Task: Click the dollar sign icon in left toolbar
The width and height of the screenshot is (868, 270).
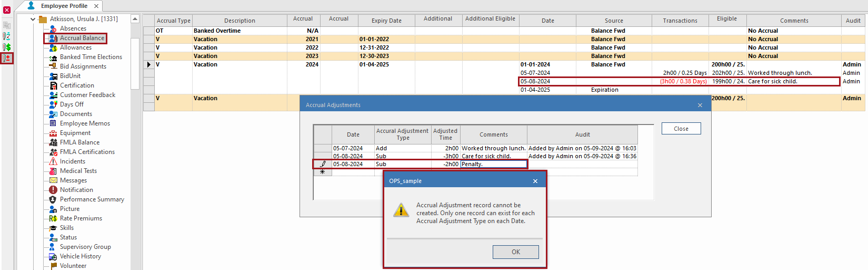Action: (x=7, y=47)
